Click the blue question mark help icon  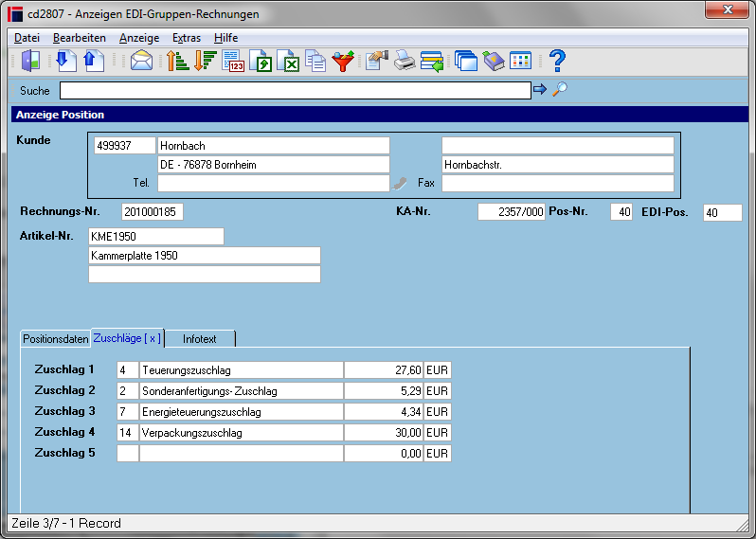[557, 61]
